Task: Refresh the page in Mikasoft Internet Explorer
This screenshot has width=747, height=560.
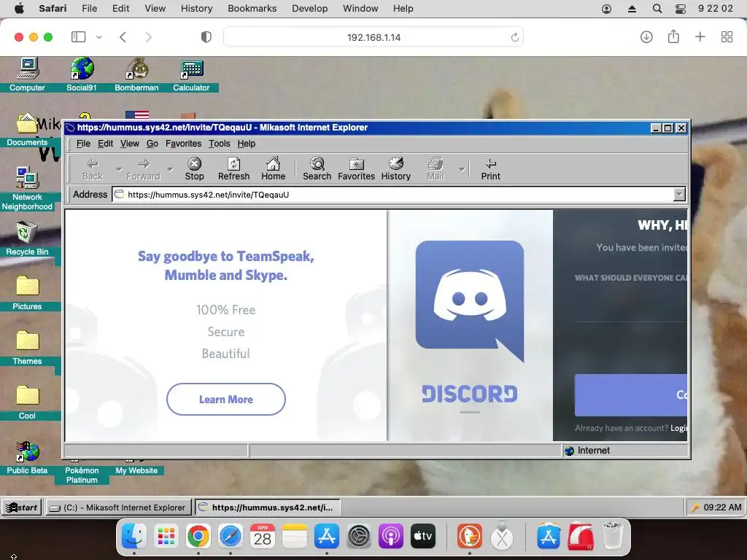Action: point(233,169)
